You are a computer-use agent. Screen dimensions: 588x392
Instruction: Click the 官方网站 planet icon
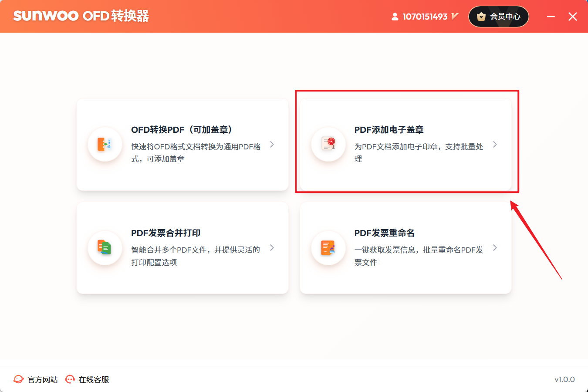18,379
